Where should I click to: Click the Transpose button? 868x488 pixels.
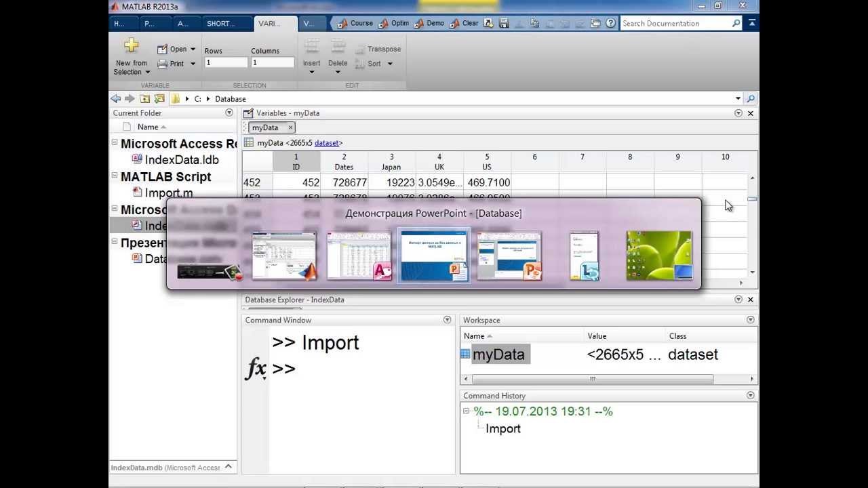pyautogui.click(x=378, y=49)
